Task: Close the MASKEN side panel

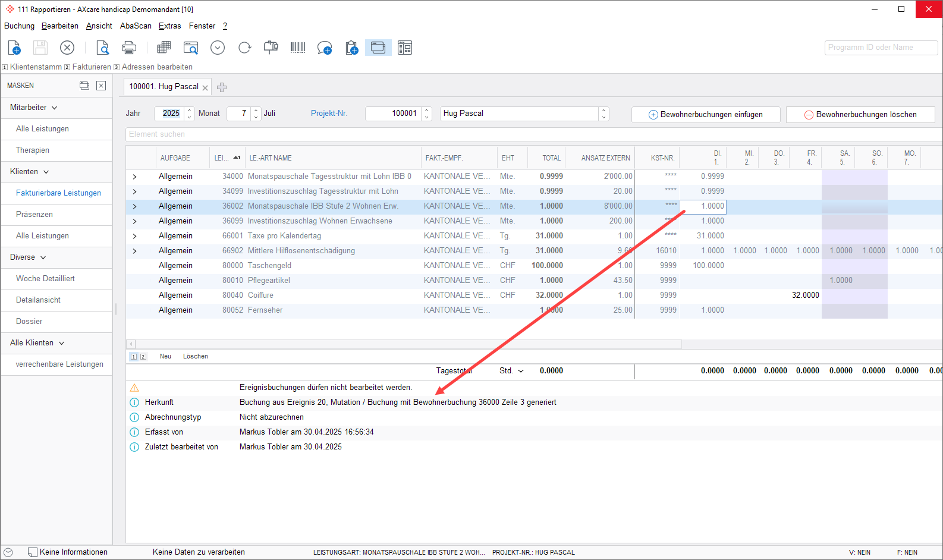Action: (x=101, y=86)
